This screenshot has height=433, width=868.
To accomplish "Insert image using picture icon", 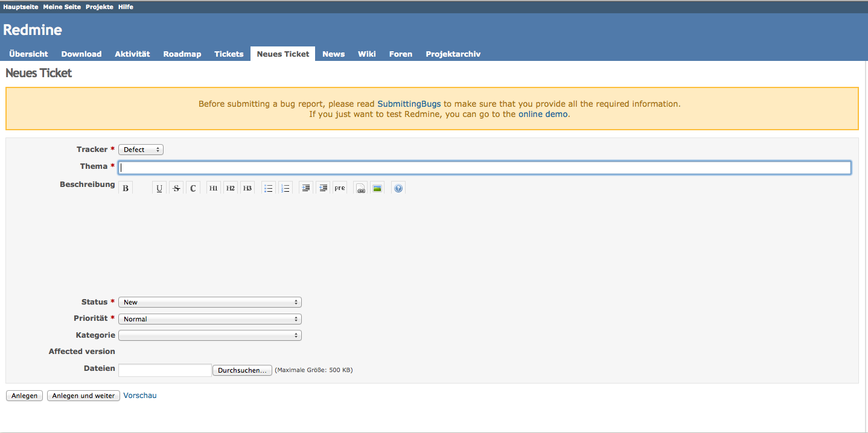I will (377, 188).
